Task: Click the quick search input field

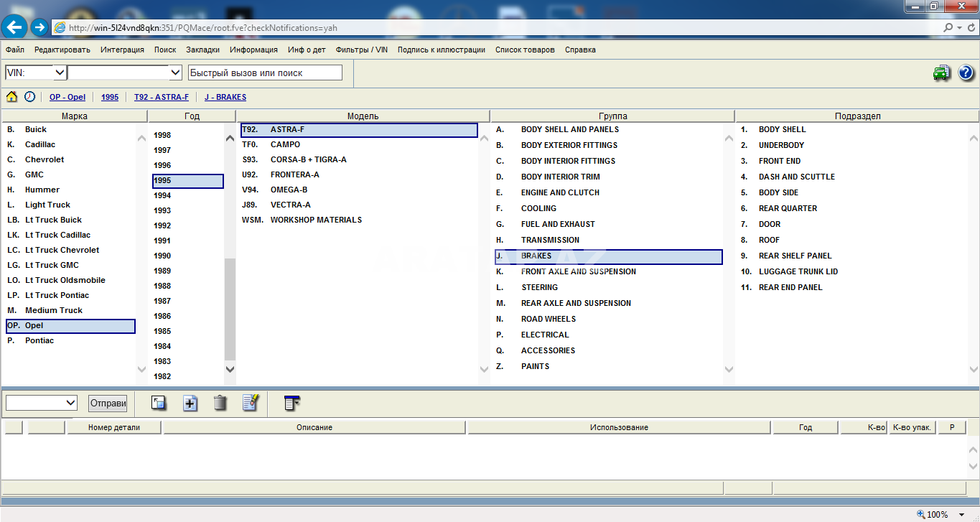Action: coord(265,73)
